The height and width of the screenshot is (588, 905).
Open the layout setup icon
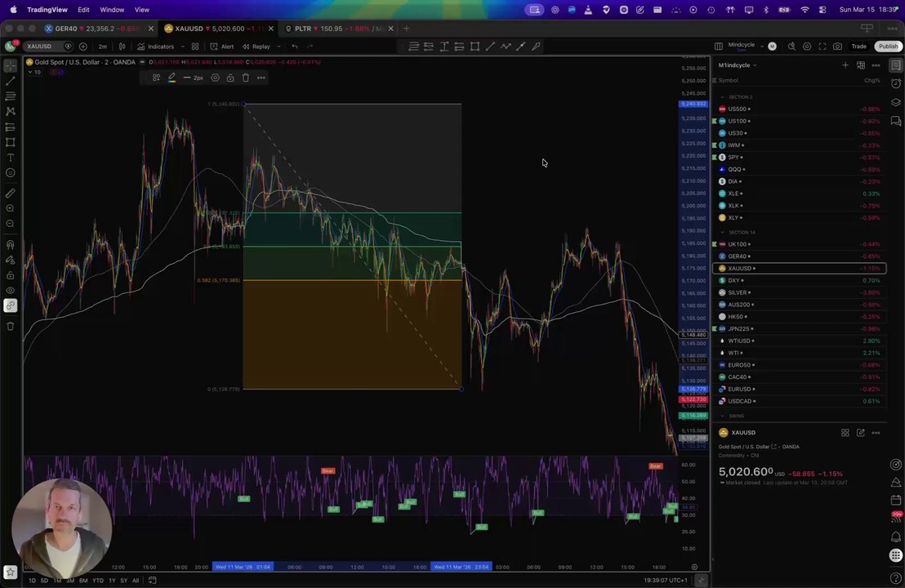click(719, 47)
